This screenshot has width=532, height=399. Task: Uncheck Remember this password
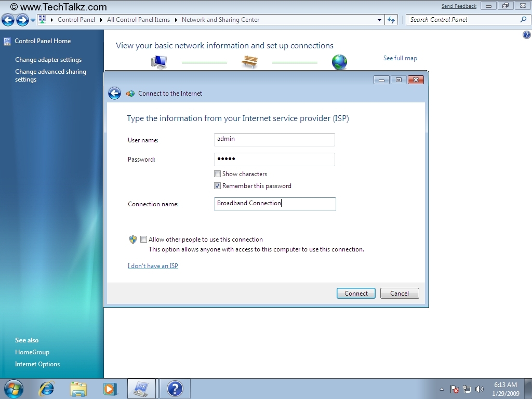[x=218, y=186]
